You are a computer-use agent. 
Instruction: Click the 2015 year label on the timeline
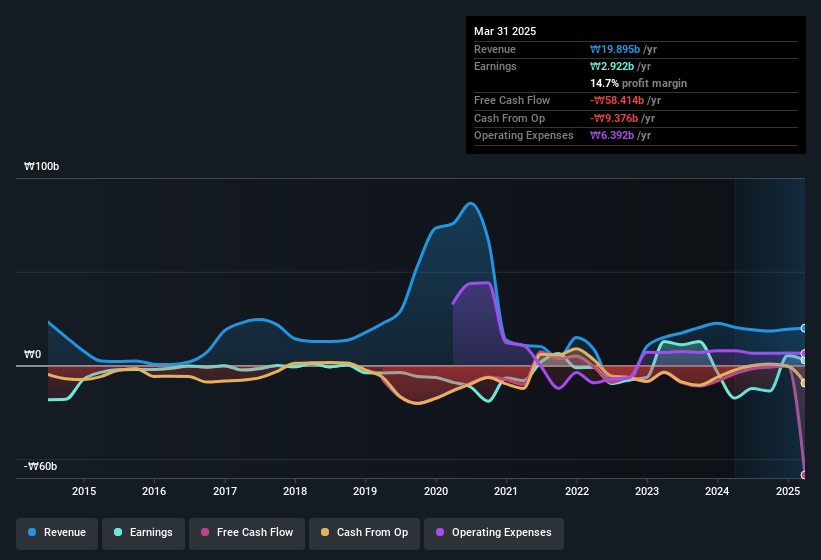coord(84,491)
